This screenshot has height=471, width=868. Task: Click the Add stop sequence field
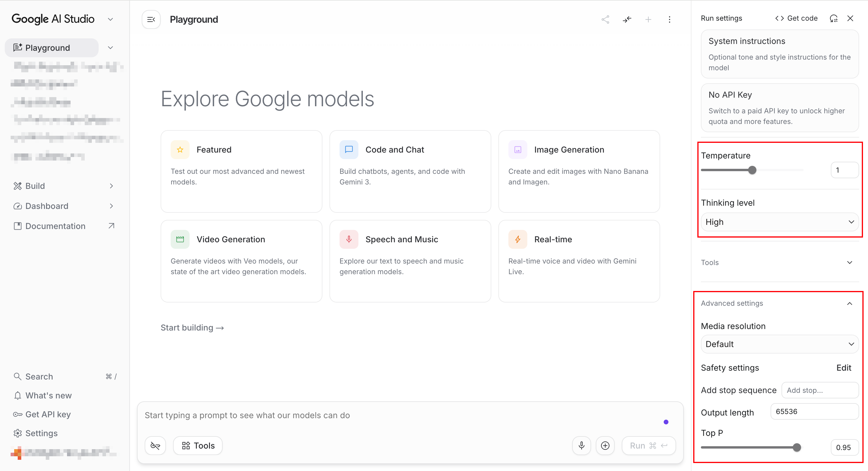820,390
